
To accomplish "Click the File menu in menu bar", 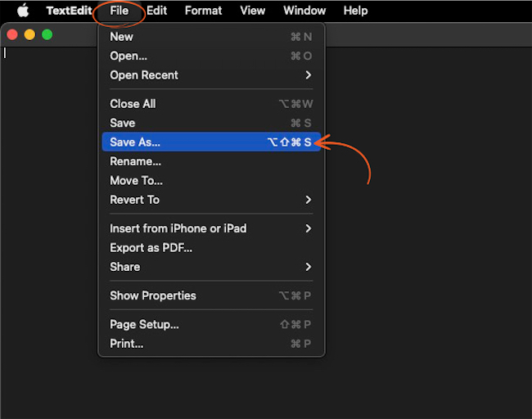I will pyautogui.click(x=119, y=11).
